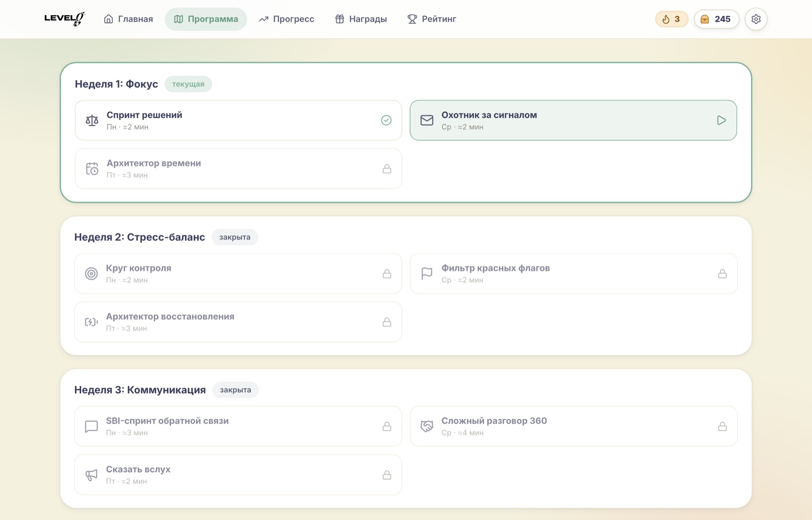Click the lock icon on Круг контроля
The width and height of the screenshot is (812, 520).
tap(387, 274)
